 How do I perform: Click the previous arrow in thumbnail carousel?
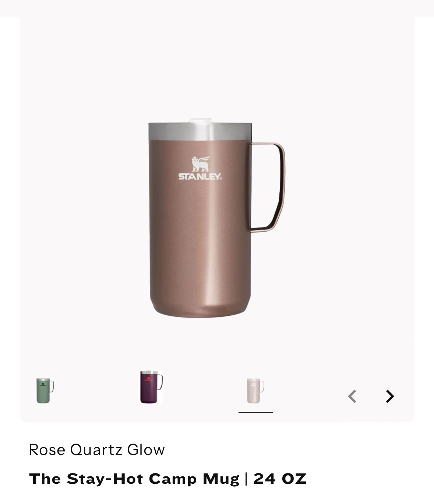(x=352, y=396)
